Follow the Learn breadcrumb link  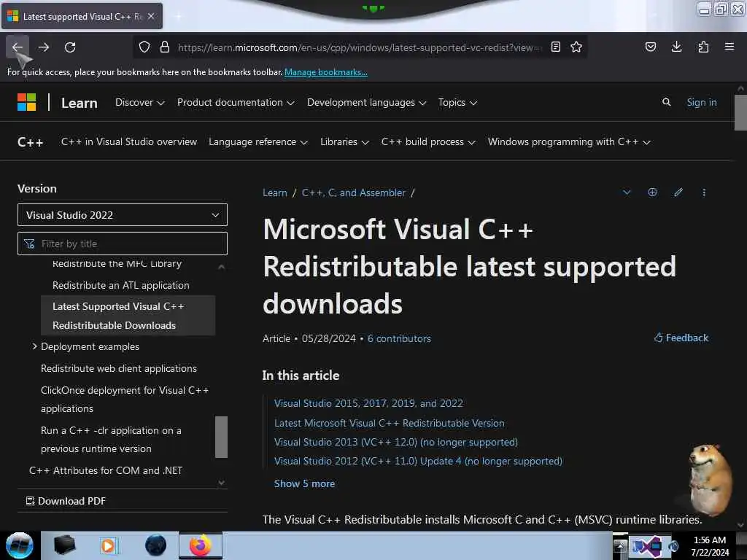(x=275, y=192)
